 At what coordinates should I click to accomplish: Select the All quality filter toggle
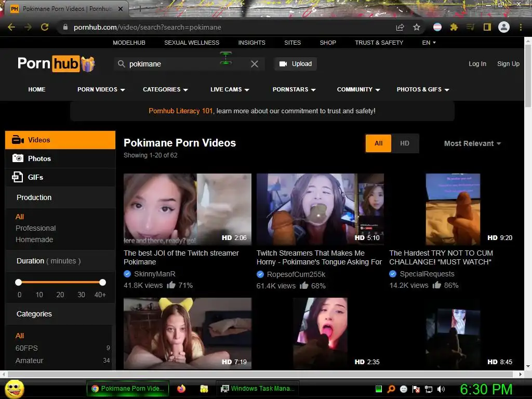pos(378,143)
